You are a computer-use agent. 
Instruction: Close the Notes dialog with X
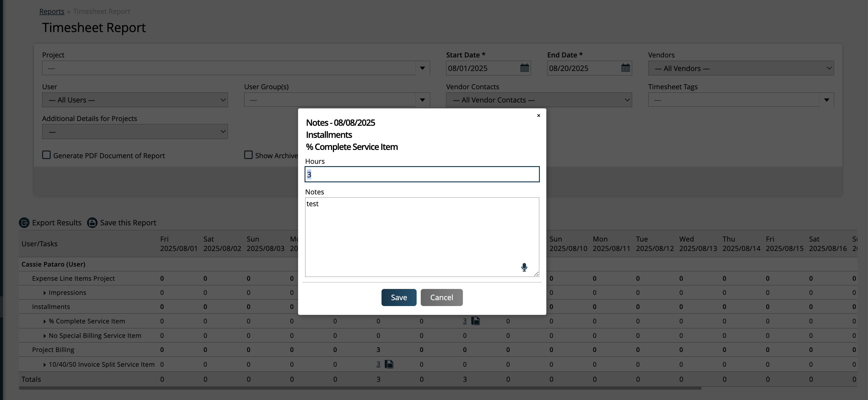pyautogui.click(x=538, y=115)
